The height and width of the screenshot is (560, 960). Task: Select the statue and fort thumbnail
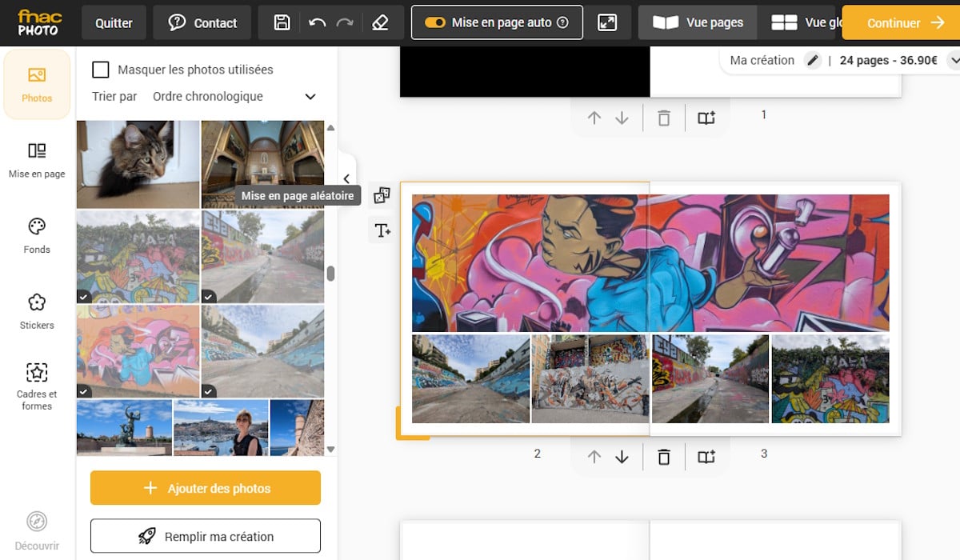(x=124, y=428)
